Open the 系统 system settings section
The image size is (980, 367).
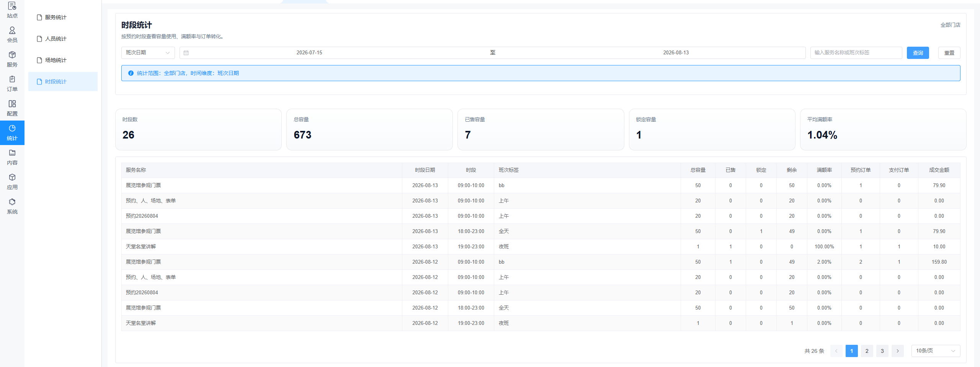coord(12,206)
